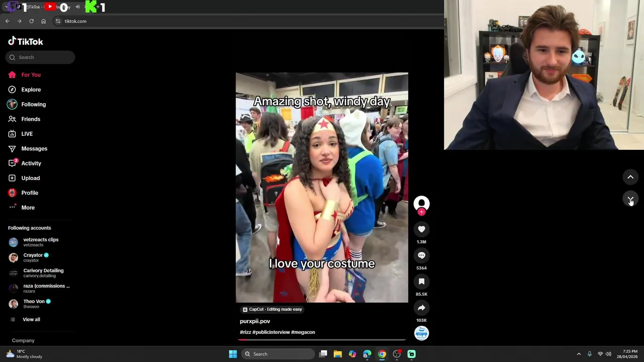
Task: Click the #megacon hashtag
Action: pyautogui.click(x=303, y=332)
